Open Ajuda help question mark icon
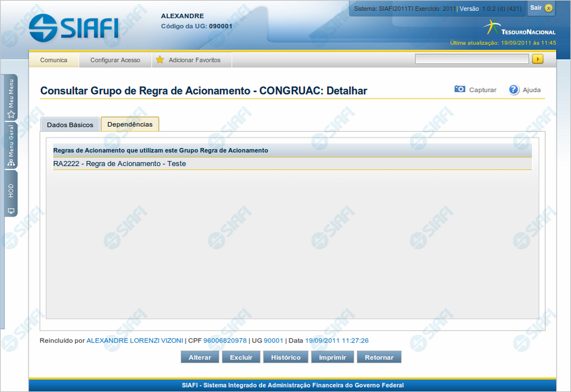This screenshot has width=571, height=392. [514, 90]
